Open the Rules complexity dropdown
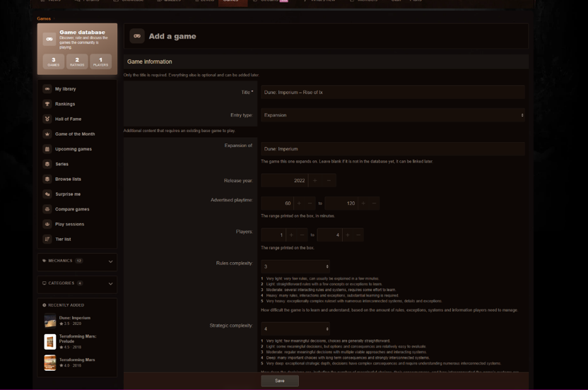 (295, 266)
